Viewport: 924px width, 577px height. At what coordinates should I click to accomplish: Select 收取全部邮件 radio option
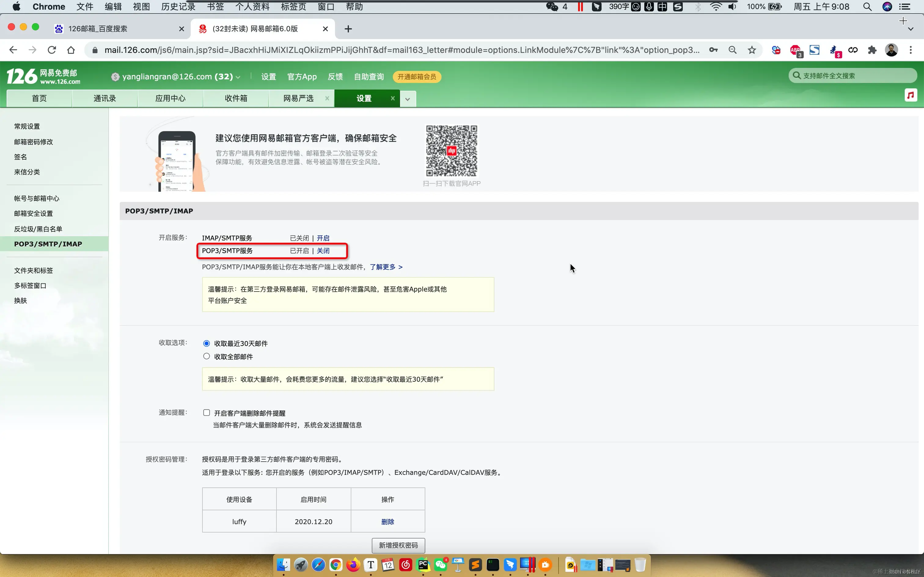pyautogui.click(x=207, y=357)
